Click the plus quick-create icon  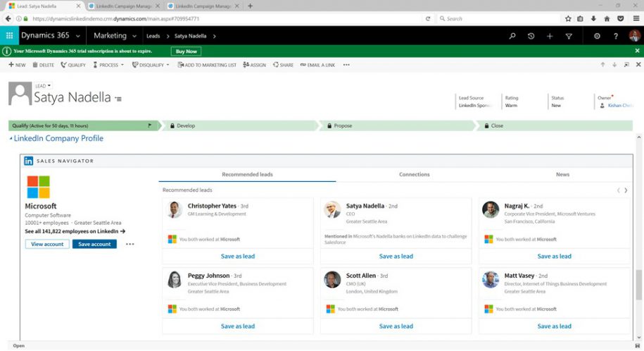550,36
